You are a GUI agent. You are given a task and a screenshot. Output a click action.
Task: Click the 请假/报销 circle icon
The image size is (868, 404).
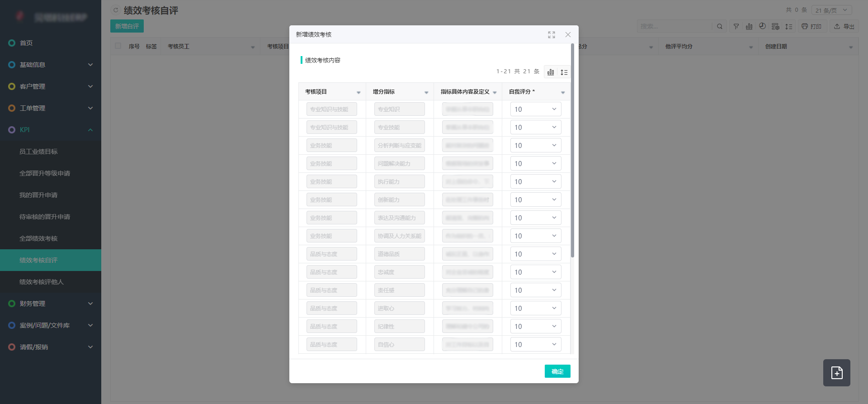[x=12, y=347]
